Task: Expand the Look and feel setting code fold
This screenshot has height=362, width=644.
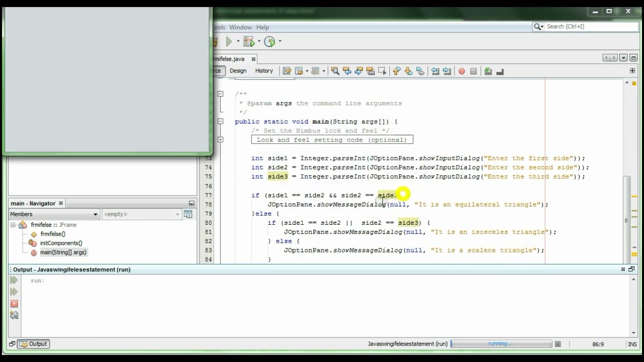Action: [x=220, y=139]
